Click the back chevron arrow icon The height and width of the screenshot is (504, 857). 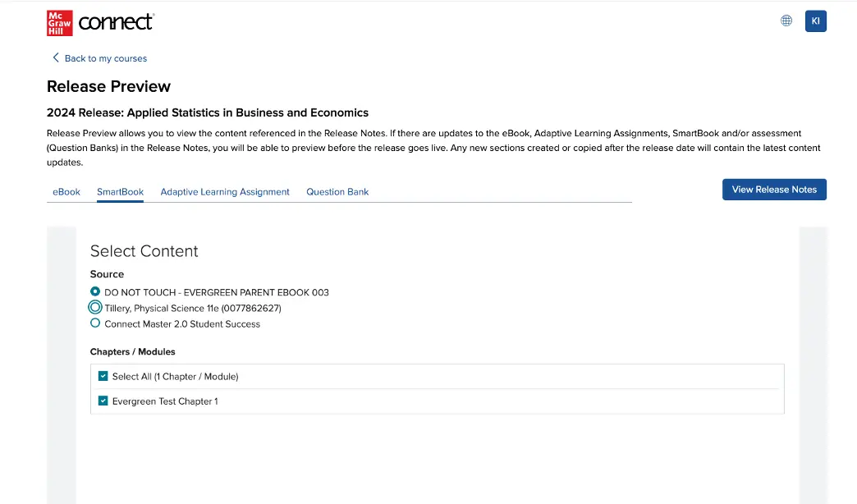pyautogui.click(x=55, y=57)
